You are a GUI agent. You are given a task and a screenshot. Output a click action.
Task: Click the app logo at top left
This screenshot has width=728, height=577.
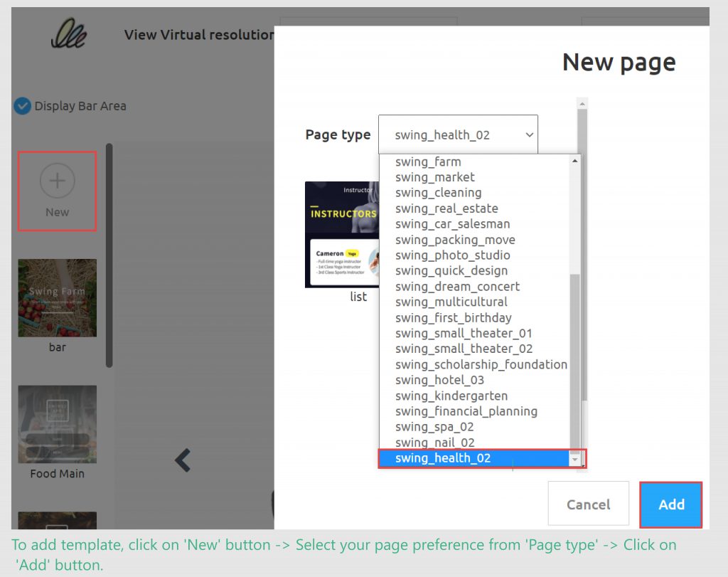(69, 33)
